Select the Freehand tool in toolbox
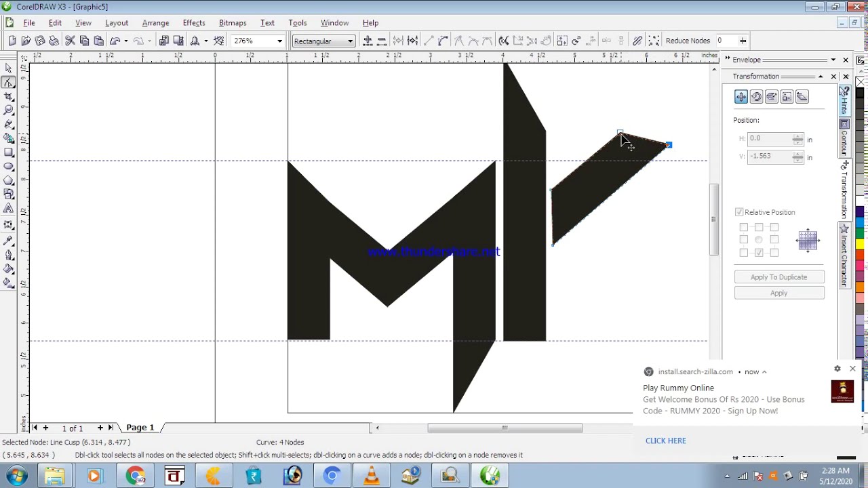Viewport: 868px width, 488px height. pyautogui.click(x=8, y=124)
